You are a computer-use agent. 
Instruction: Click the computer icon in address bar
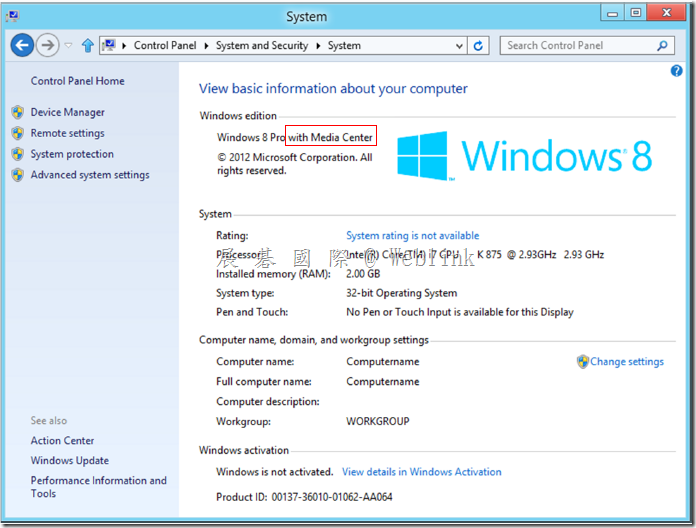[x=109, y=45]
